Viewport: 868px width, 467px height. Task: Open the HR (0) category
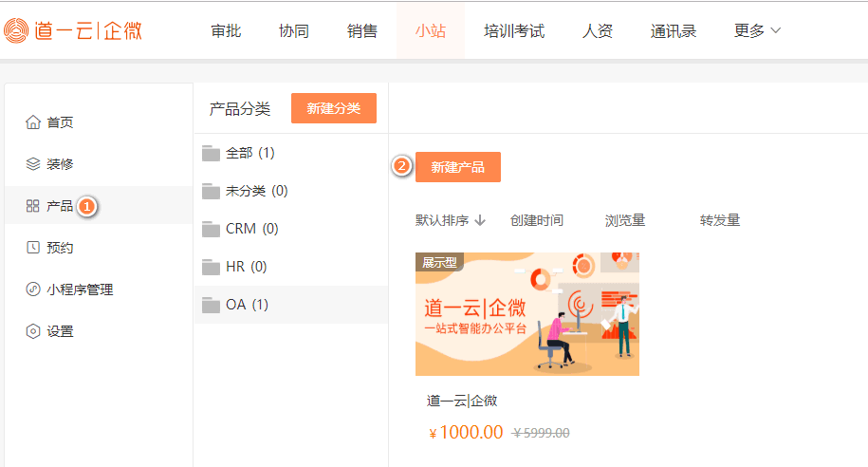[246, 267]
